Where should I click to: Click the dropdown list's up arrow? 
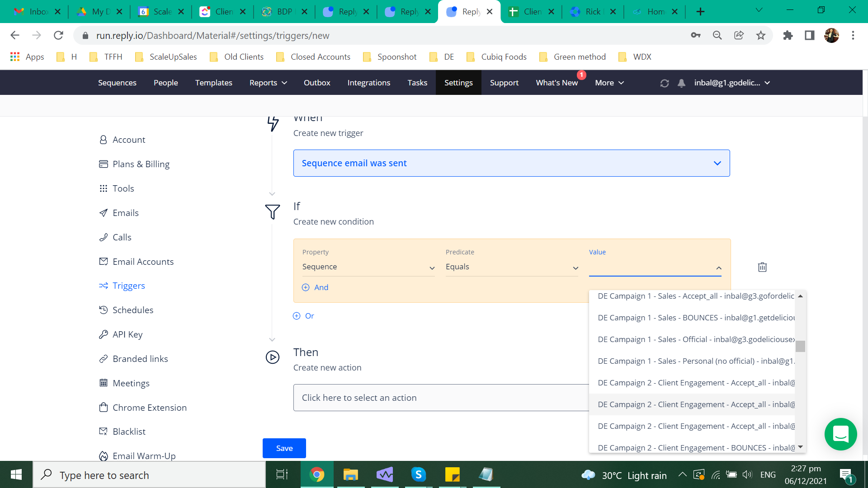click(x=800, y=296)
